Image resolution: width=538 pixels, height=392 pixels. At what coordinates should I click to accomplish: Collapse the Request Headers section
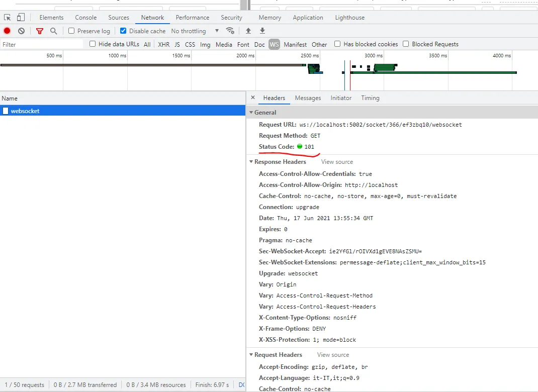[251, 355]
